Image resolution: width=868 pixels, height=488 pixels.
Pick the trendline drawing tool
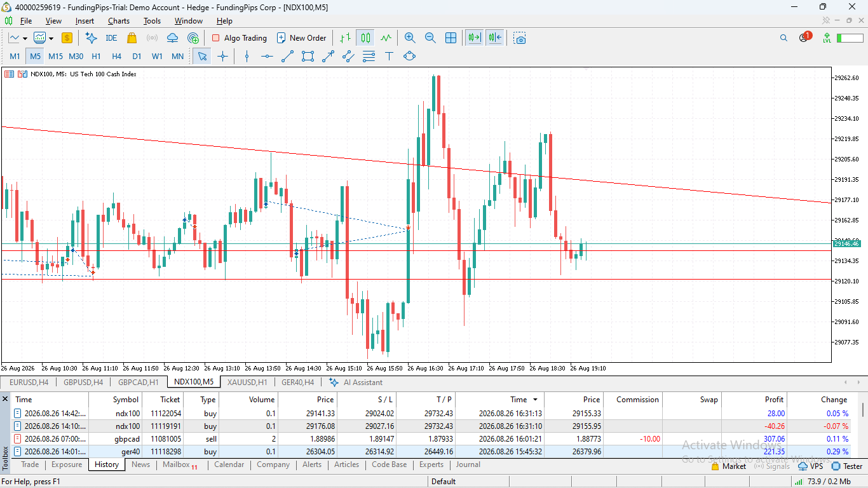click(287, 56)
